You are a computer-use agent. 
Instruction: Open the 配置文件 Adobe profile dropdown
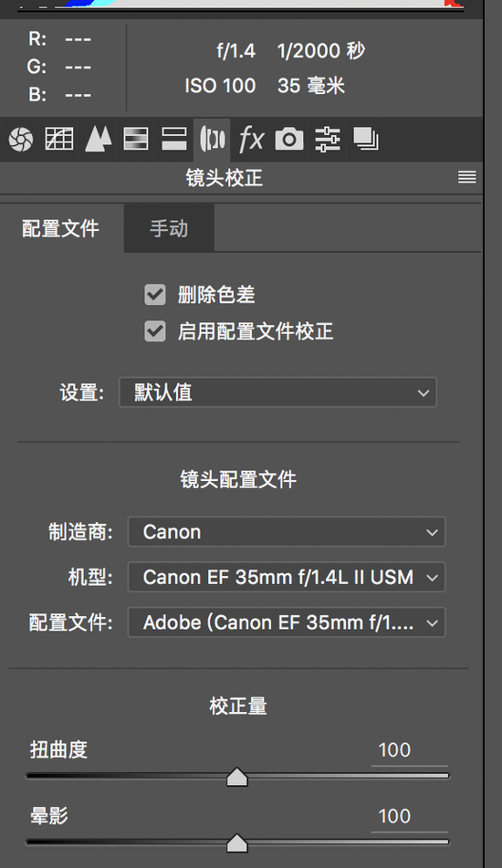(287, 622)
